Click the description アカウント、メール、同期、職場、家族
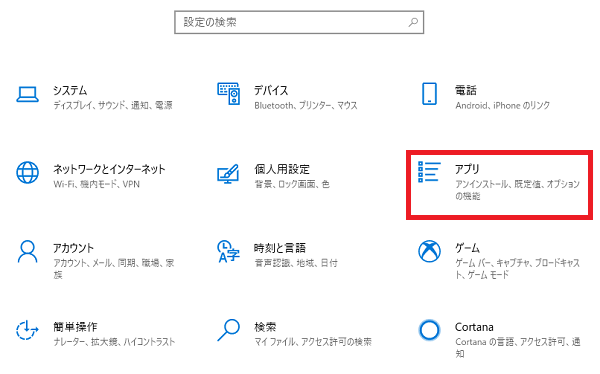 pyautogui.click(x=114, y=269)
